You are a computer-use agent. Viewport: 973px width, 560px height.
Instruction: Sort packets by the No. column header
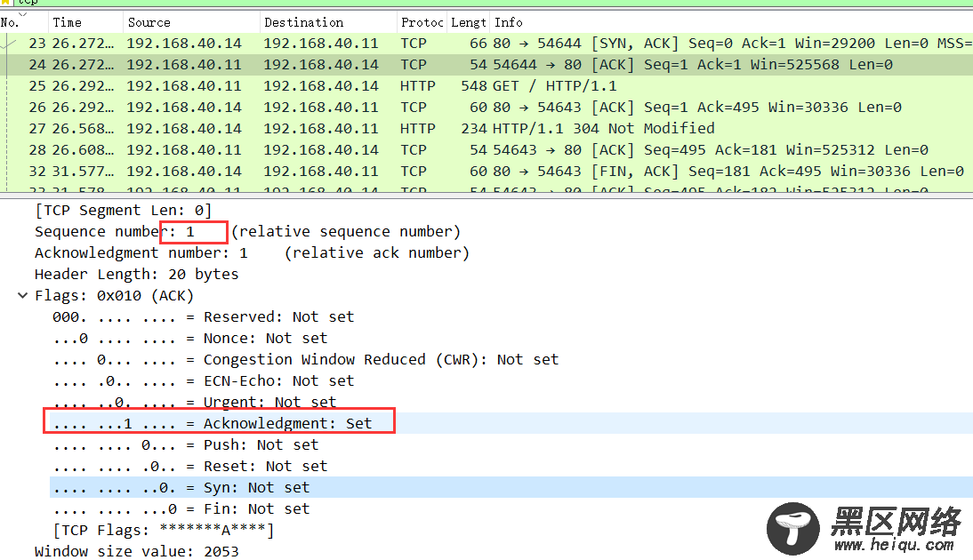[x=24, y=22]
